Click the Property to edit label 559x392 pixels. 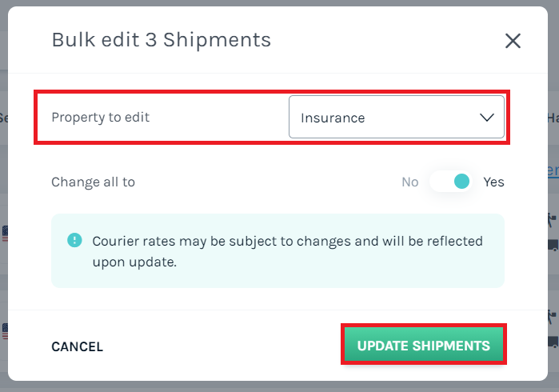tap(101, 118)
